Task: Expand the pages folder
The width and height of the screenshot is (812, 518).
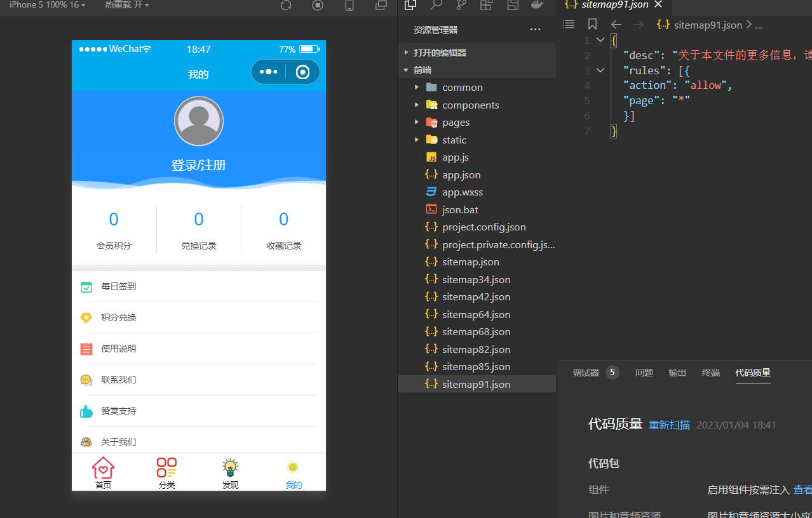Action: point(456,123)
